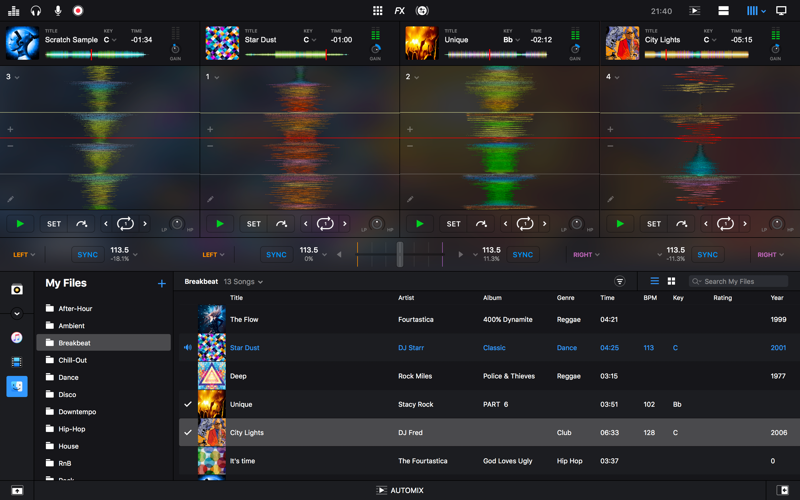Sort by the BPM column header

650,297
